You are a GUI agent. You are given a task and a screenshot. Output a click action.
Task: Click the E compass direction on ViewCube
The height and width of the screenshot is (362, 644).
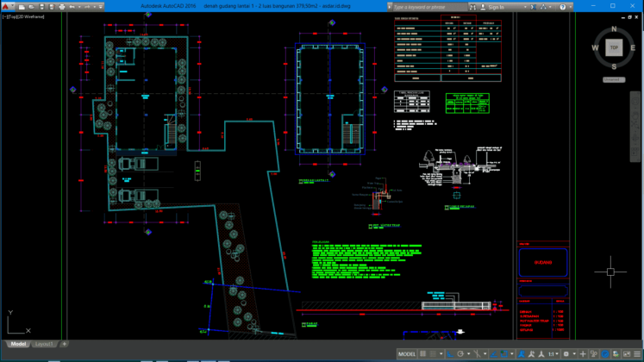click(633, 47)
